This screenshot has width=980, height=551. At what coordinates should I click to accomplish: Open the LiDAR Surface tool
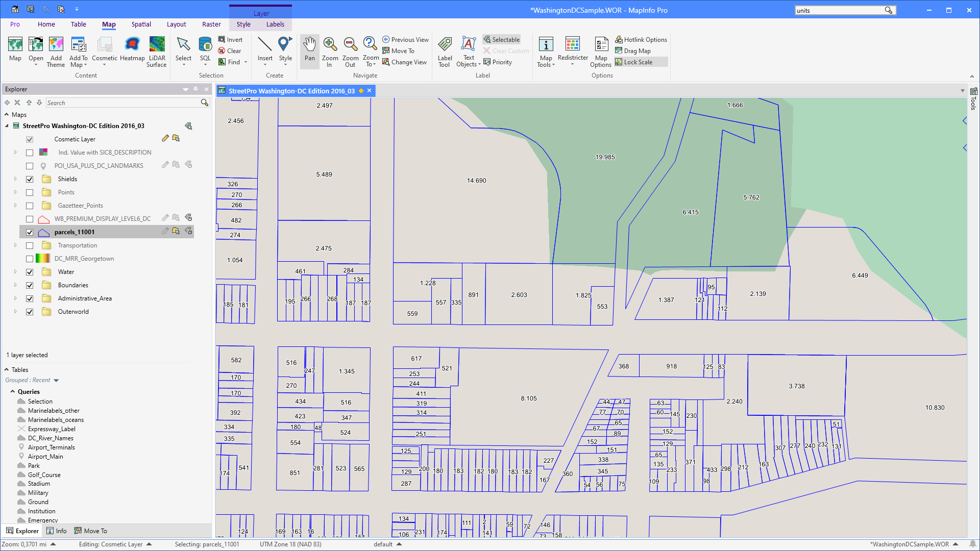[156, 51]
